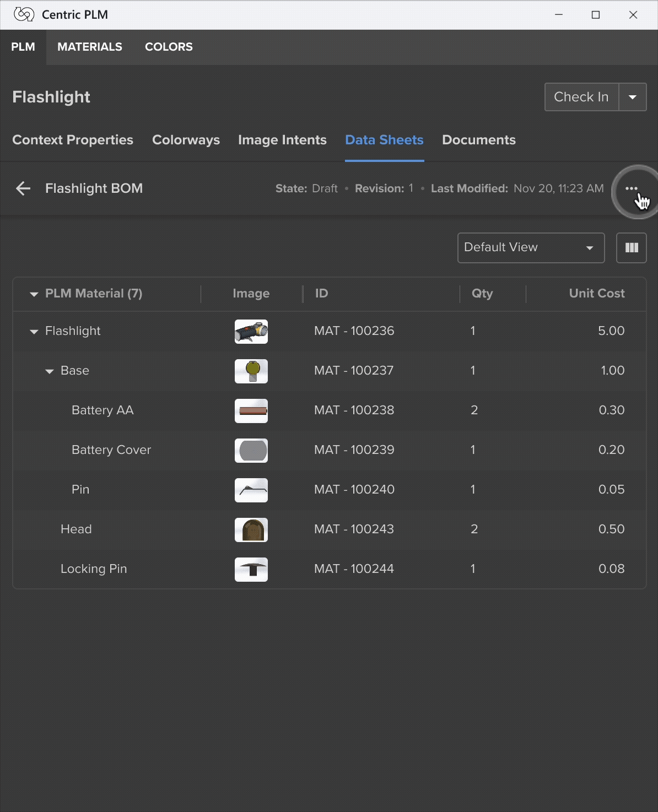The height and width of the screenshot is (812, 658).
Task: Switch to the MATERIALS tab
Action: point(90,47)
